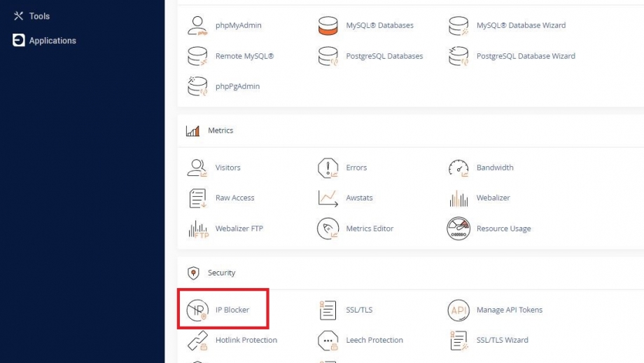Open the Remote MySQL® link
Screen dimensions: 644x363
click(x=244, y=56)
